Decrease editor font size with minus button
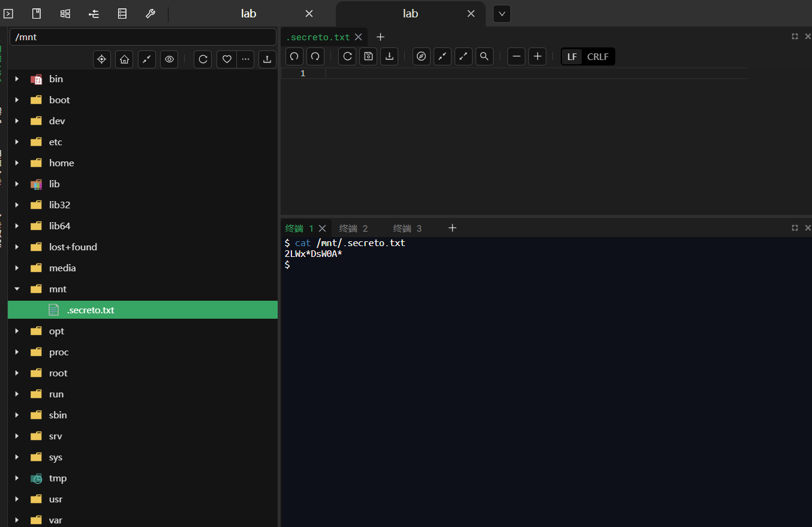 point(516,56)
